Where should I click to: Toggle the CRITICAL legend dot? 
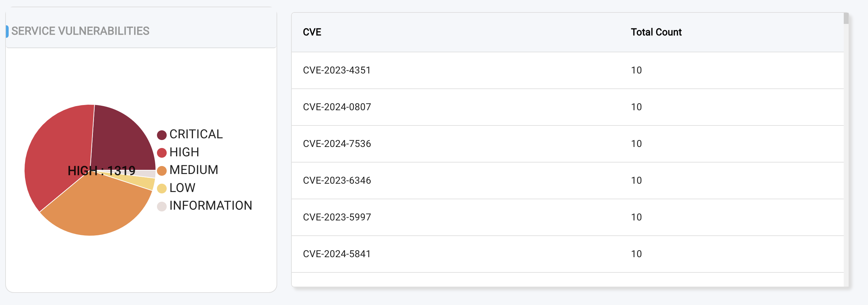point(162,135)
